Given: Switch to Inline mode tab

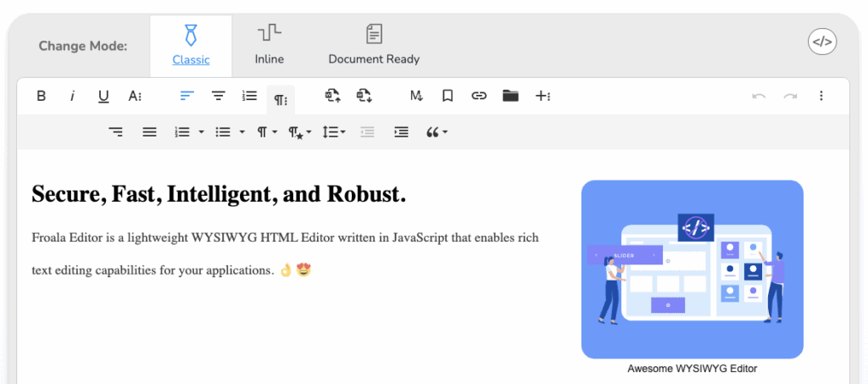Looking at the screenshot, I should 270,47.
